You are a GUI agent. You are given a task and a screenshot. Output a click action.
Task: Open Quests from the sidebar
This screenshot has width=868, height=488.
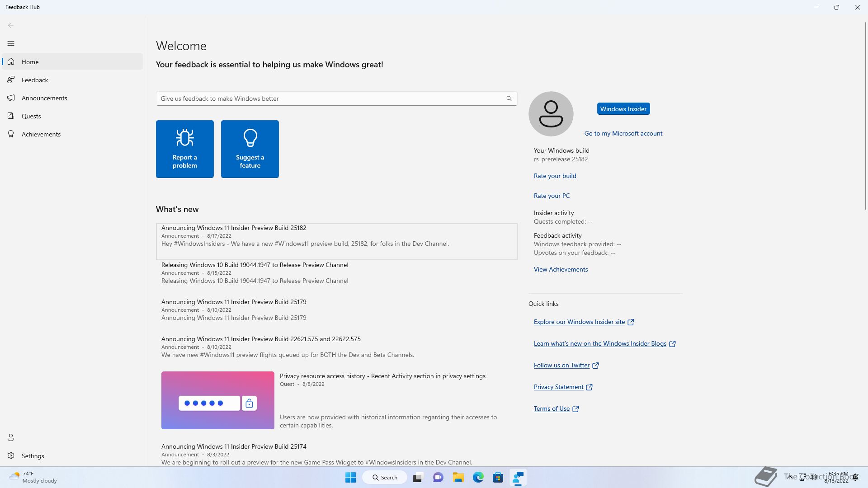click(72, 116)
